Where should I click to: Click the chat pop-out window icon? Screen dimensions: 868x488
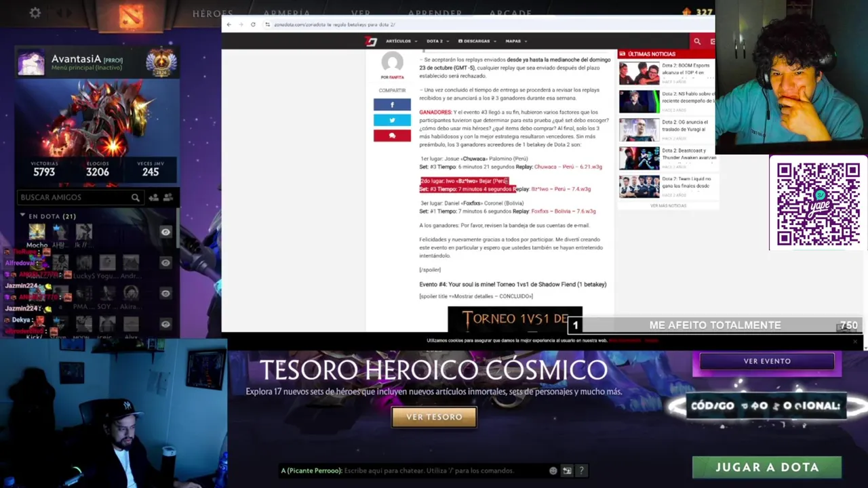(x=568, y=470)
